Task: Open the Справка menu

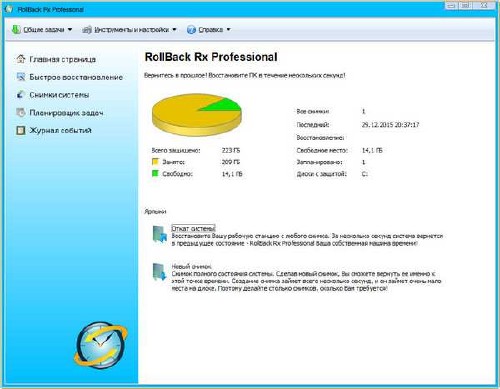Action: [211, 30]
